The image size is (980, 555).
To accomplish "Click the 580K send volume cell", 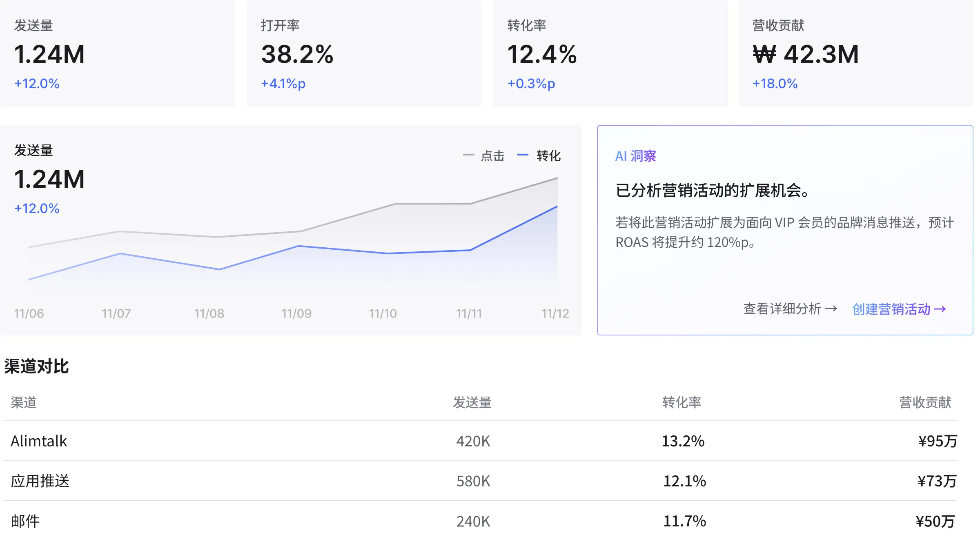I will click(x=473, y=481).
